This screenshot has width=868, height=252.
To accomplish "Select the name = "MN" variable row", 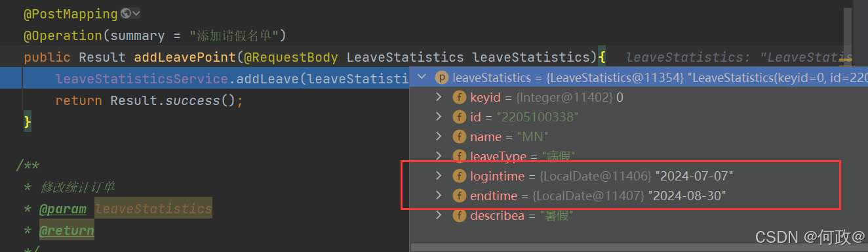I will (x=639, y=136).
